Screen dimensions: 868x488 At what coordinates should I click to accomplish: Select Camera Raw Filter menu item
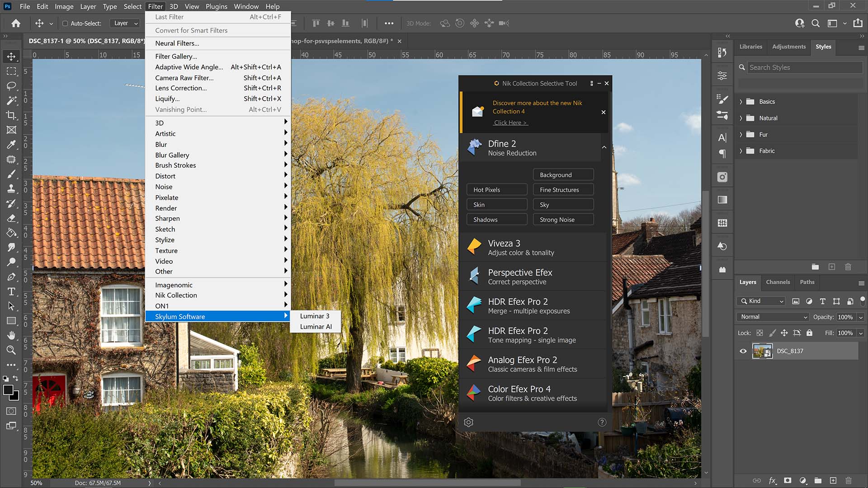point(217,78)
